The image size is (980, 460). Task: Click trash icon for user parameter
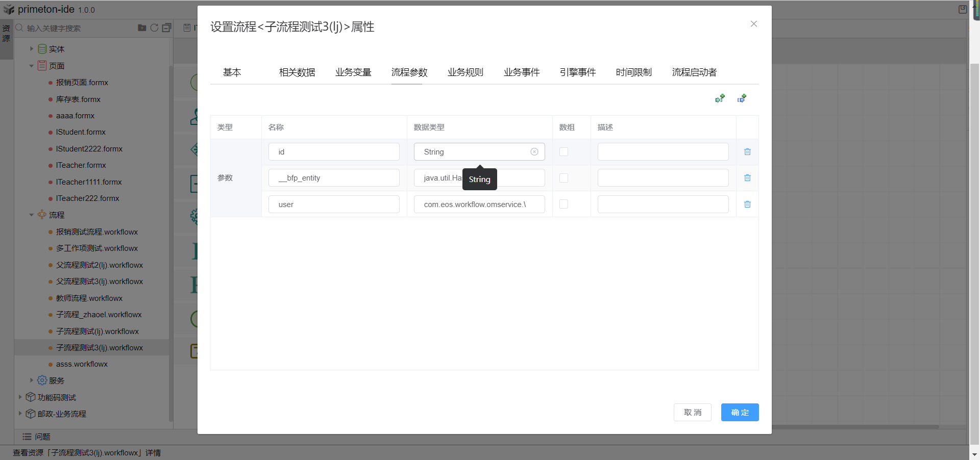(x=747, y=205)
